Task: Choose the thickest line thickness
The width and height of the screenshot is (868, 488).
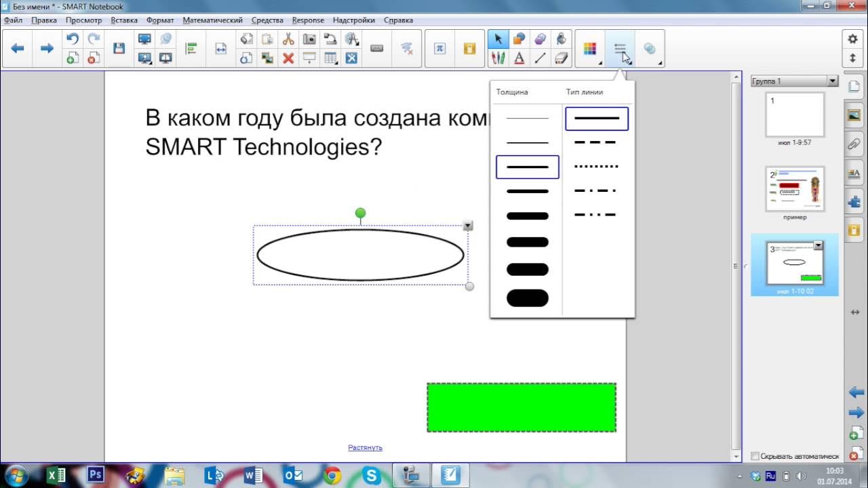Action: click(528, 298)
